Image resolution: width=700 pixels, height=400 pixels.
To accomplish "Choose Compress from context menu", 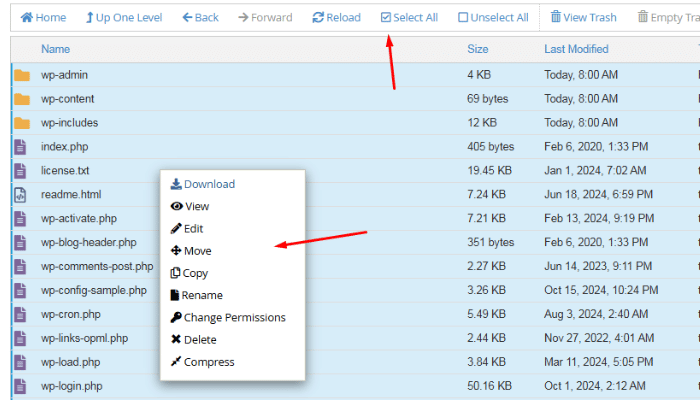I will pyautogui.click(x=202, y=362).
